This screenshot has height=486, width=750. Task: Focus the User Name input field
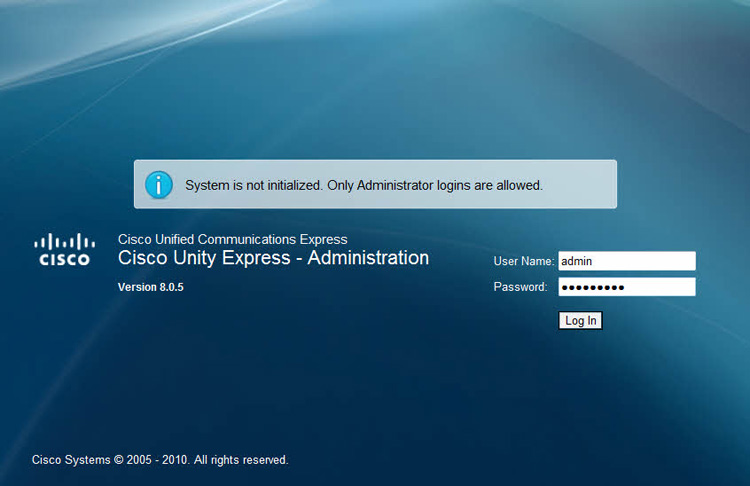627,261
